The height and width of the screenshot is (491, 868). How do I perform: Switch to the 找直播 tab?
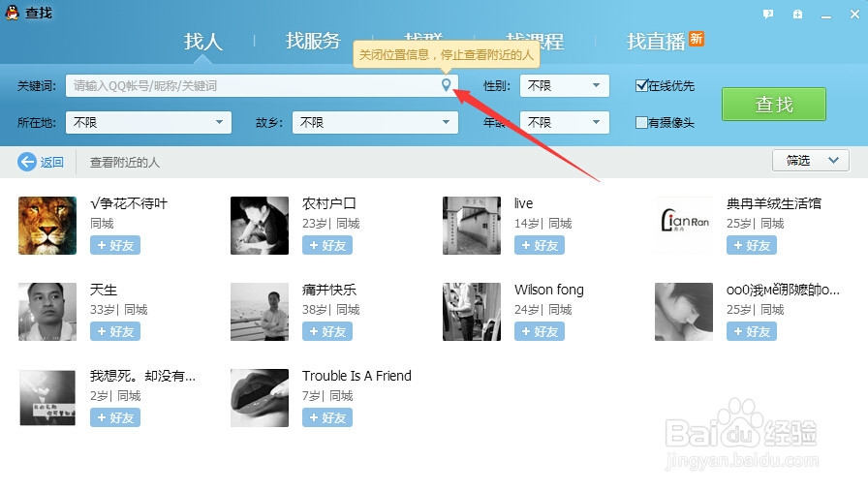click(657, 41)
